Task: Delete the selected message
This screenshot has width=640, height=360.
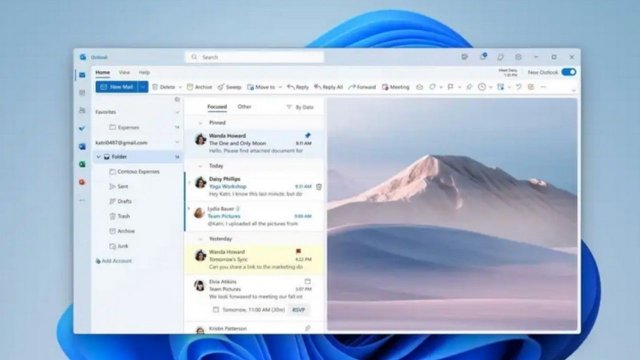Action: (164, 87)
